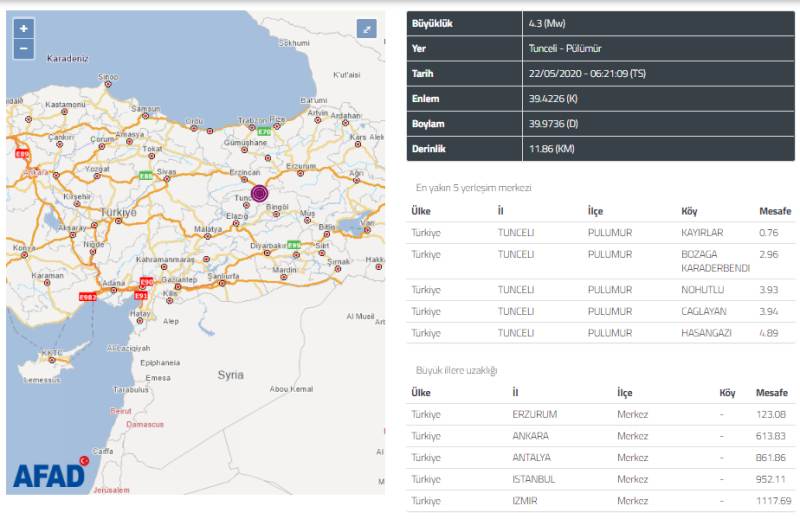The height and width of the screenshot is (519, 800).
Task: Click İlçe header in nearest settlements table
Action: 595,211
